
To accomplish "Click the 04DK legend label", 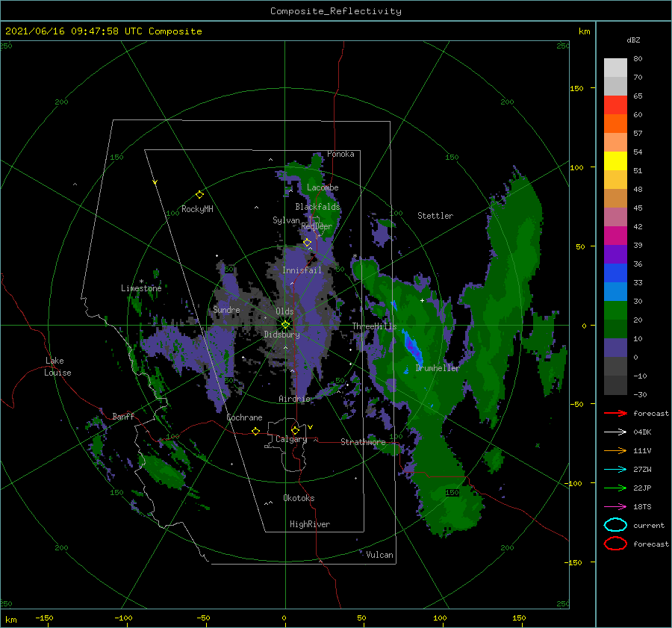I will point(642,432).
